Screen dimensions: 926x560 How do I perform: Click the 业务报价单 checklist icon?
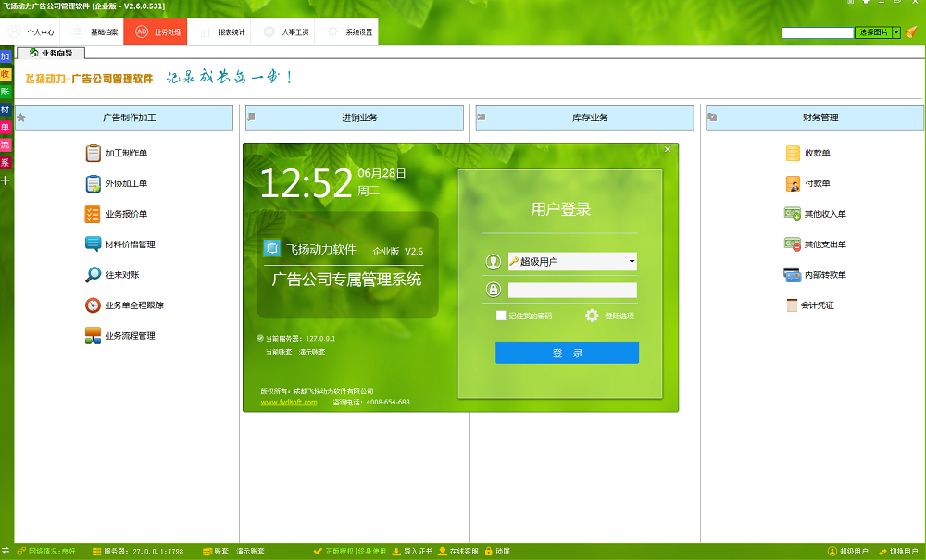coord(93,214)
